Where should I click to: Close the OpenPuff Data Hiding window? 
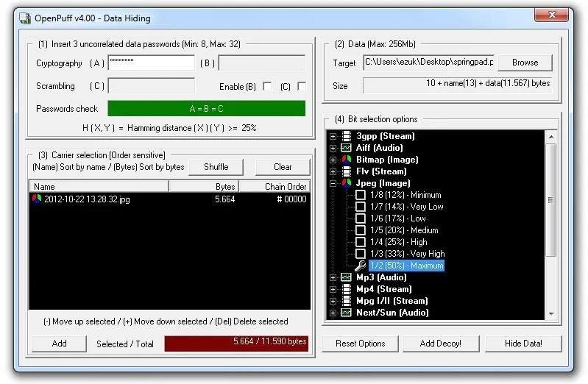pyautogui.click(x=551, y=15)
